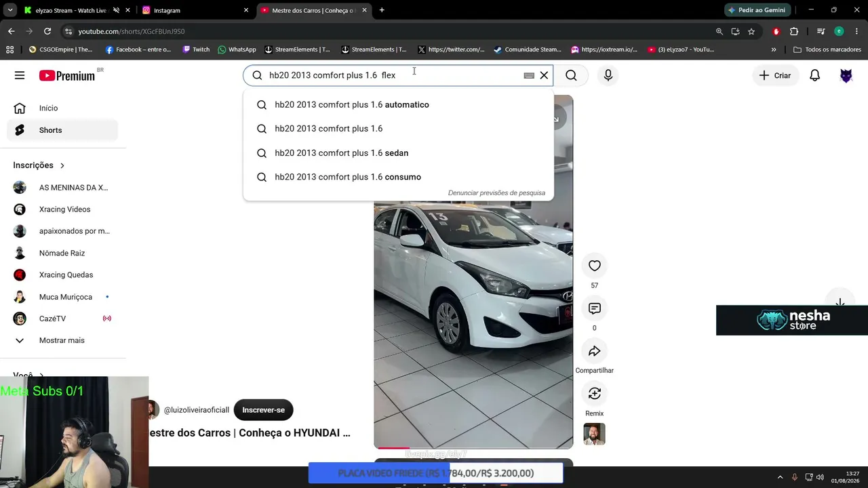The height and width of the screenshot is (488, 868).
Task: Open the YouTube guide hamburger menu
Action: click(x=20, y=75)
